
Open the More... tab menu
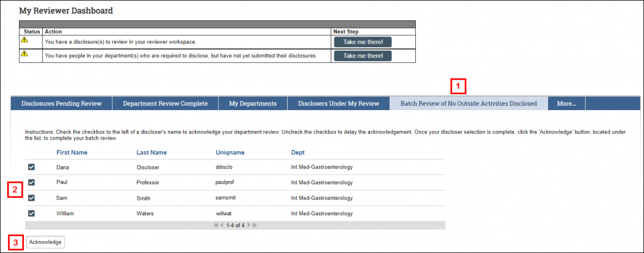coord(567,104)
